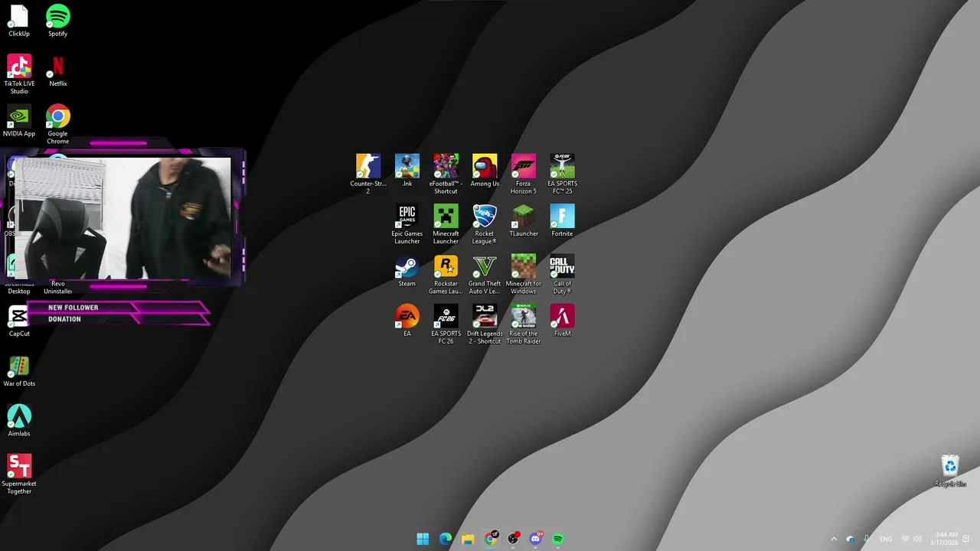Image resolution: width=980 pixels, height=551 pixels.
Task: Launch the Minecraft for Windows icon
Action: coord(524,274)
